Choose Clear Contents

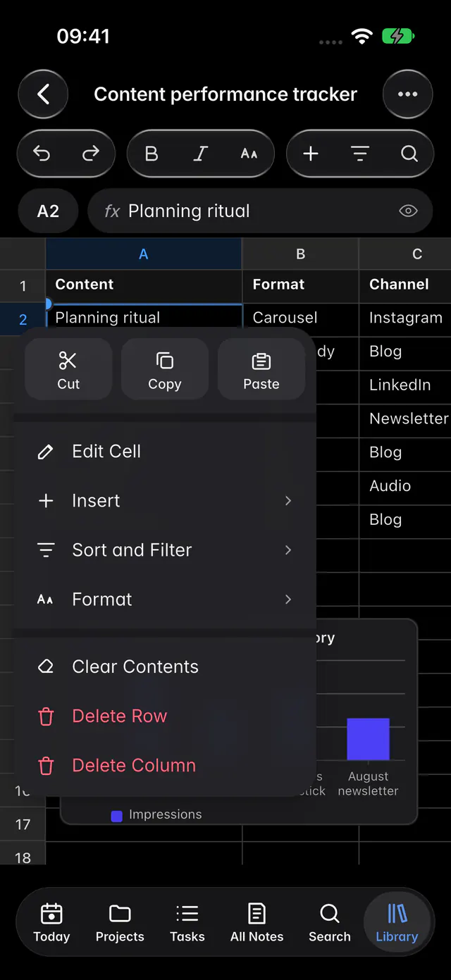(165, 666)
